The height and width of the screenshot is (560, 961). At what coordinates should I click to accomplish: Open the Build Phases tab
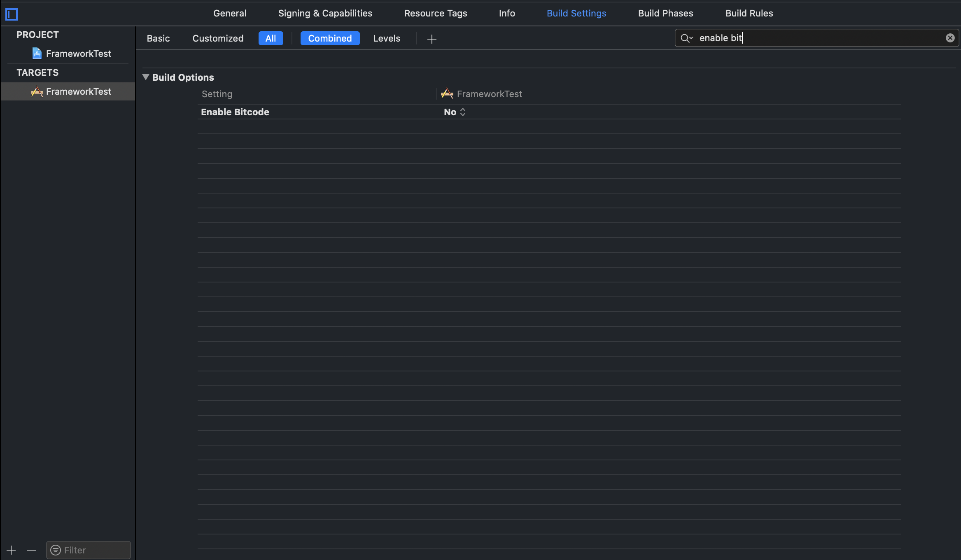665,13
